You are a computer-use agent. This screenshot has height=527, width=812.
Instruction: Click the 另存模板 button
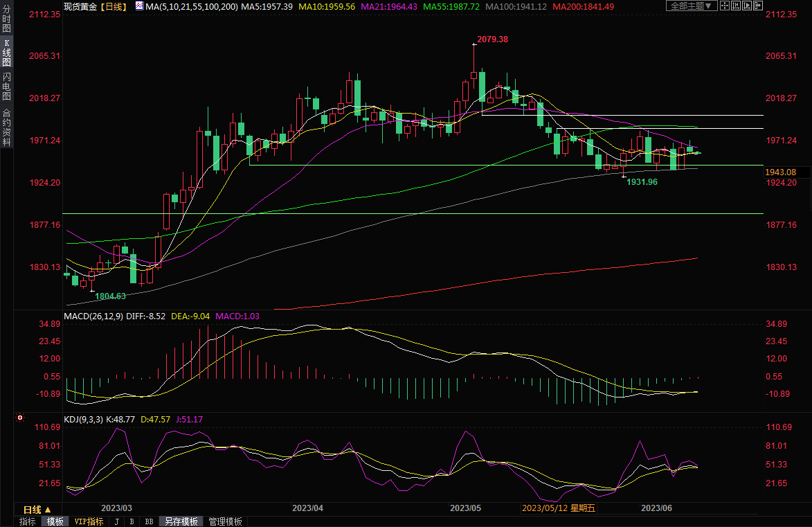[181, 521]
